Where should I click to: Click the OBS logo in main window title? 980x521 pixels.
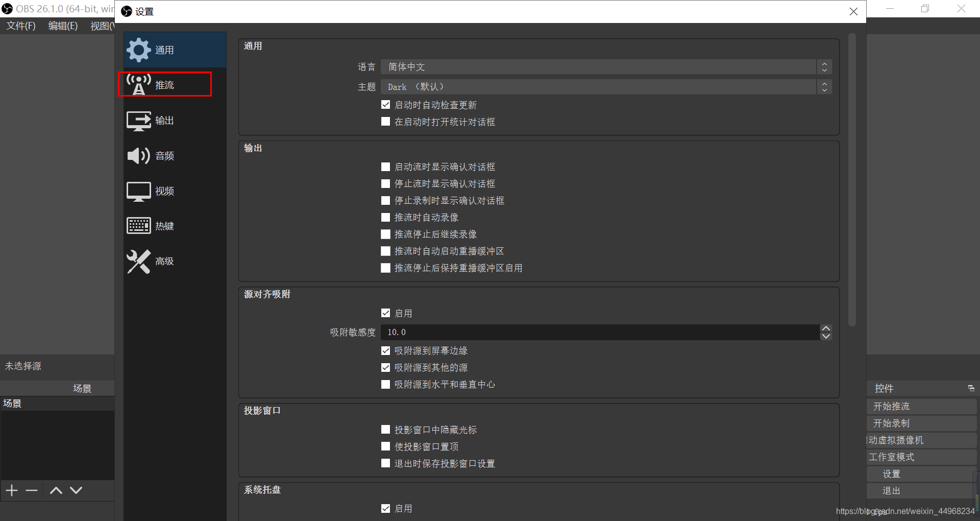[x=7, y=9]
